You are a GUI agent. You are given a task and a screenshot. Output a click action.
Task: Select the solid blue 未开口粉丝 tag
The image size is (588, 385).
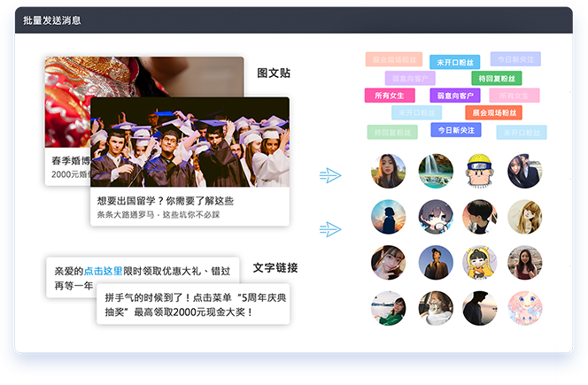455,62
